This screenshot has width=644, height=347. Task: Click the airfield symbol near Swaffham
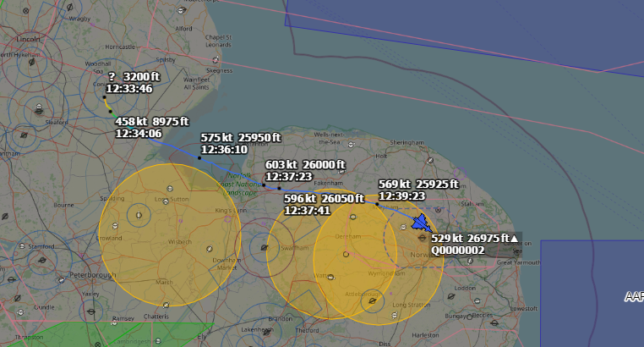click(x=264, y=247)
